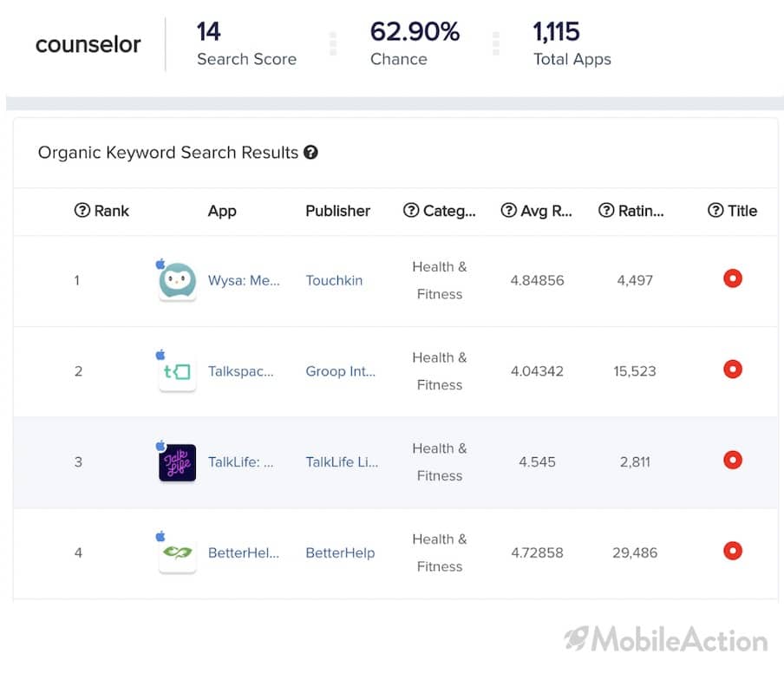Select the average rating 4.72858
The height and width of the screenshot is (687, 784).
tap(537, 553)
